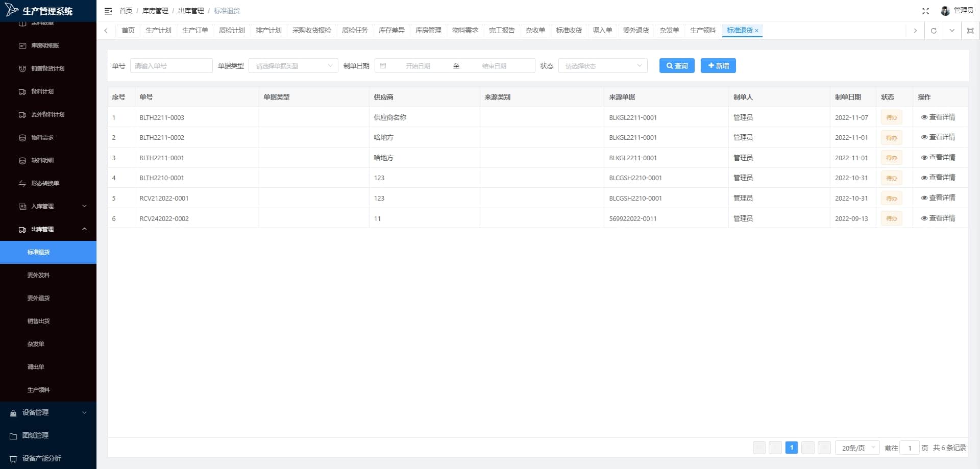
Task: Switch to the 采购收货报检 tab
Action: (x=312, y=31)
